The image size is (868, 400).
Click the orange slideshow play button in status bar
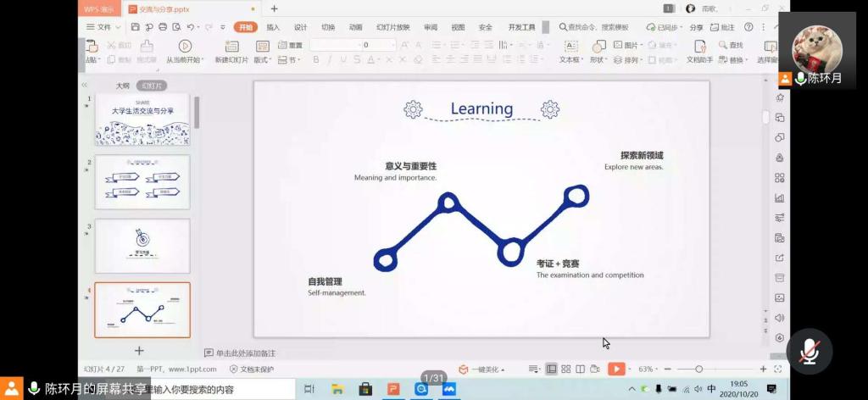point(616,369)
